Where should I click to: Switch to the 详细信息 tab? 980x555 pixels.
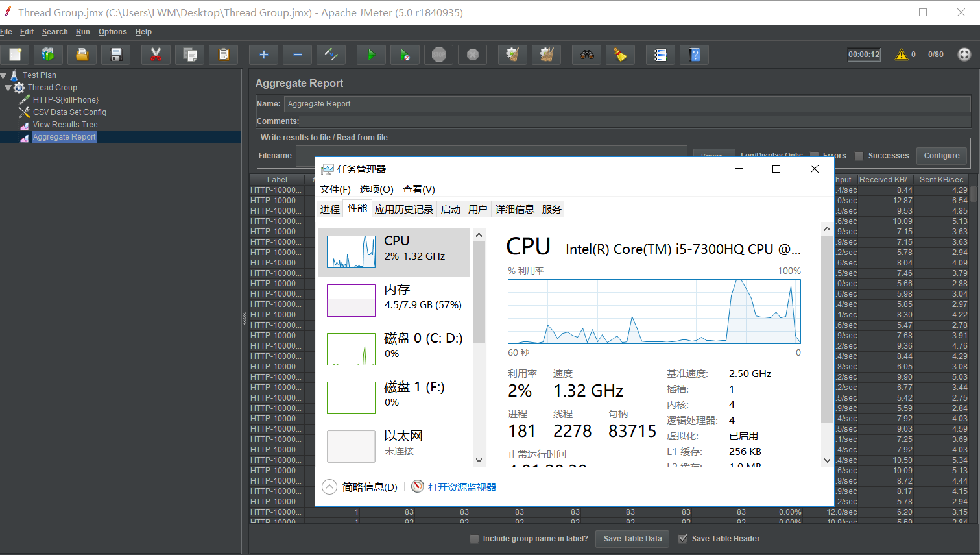click(515, 209)
